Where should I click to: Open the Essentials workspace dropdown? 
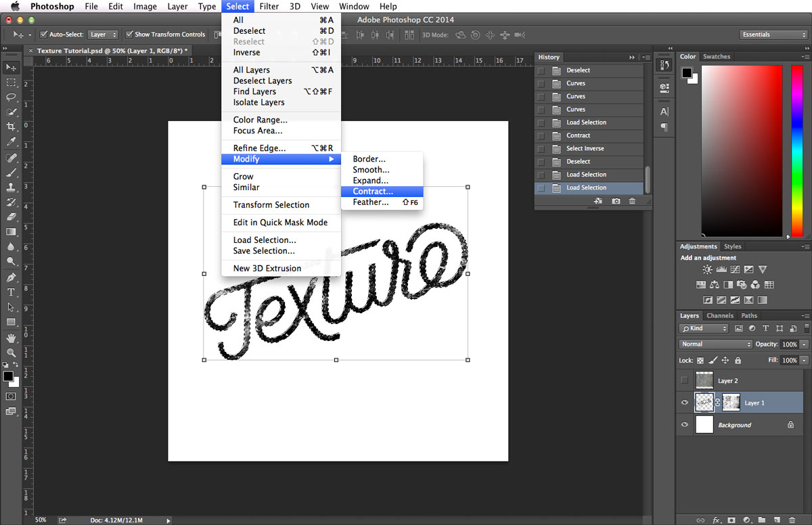tap(772, 34)
